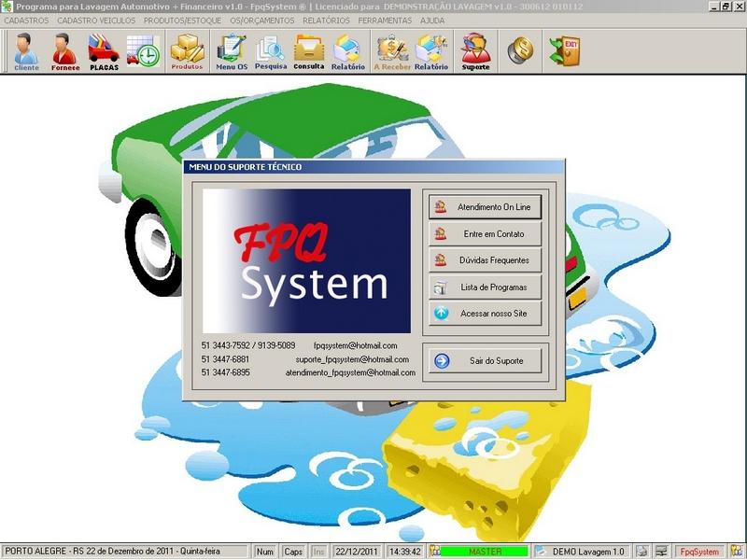Click the EXIT door icon

pos(565,50)
